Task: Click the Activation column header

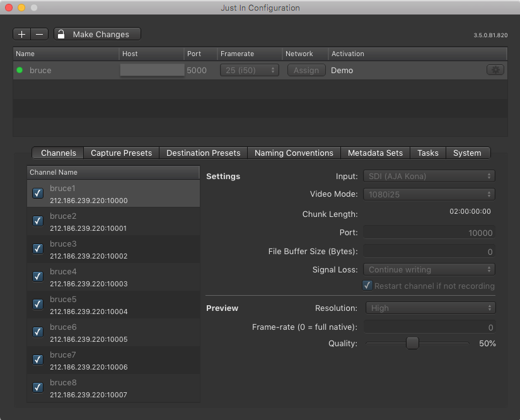Action: click(x=417, y=54)
